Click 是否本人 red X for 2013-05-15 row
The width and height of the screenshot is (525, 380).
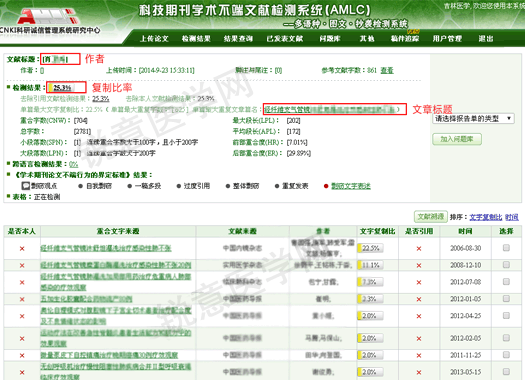pyautogui.click(x=22, y=372)
